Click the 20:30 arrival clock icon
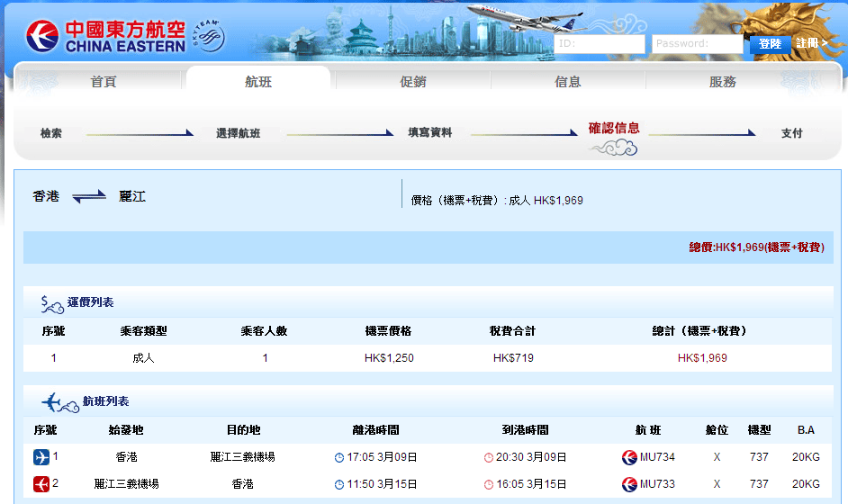 [x=489, y=457]
